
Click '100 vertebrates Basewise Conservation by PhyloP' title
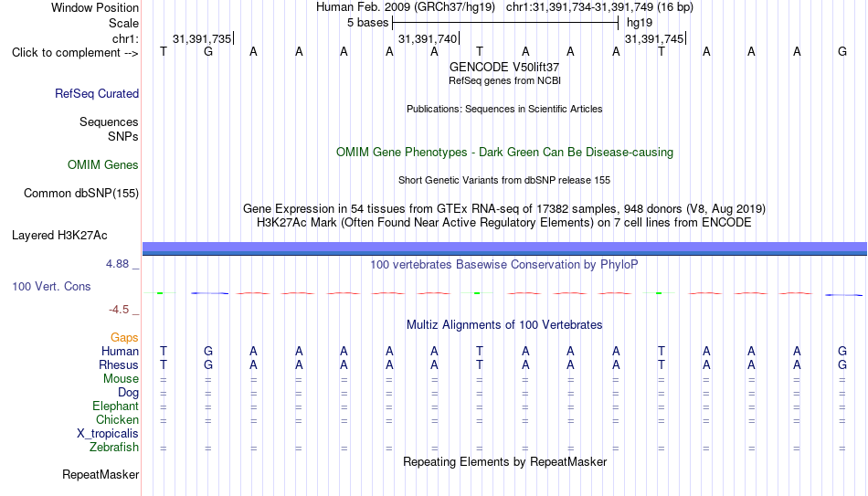point(504,265)
